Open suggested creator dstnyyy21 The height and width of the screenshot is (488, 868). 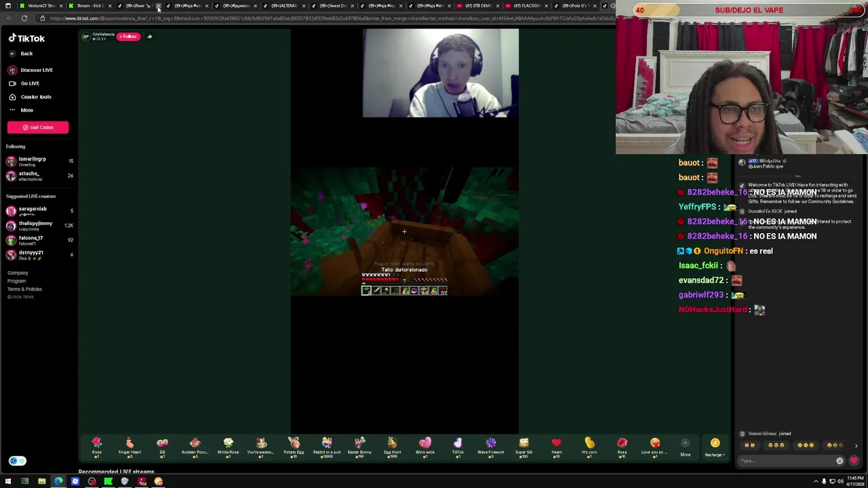[39, 255]
